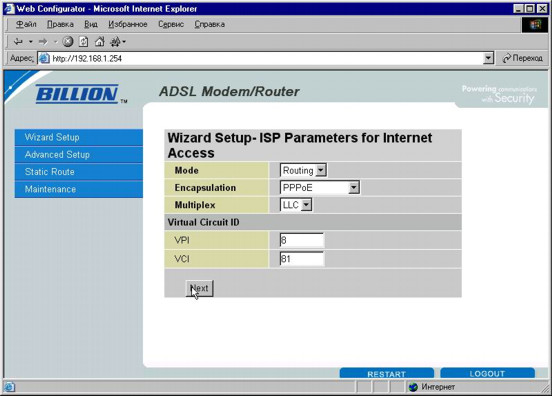Image resolution: width=552 pixels, height=396 pixels.
Task: Expand the Encapsulation dropdown showing PPPoE
Action: click(320, 188)
